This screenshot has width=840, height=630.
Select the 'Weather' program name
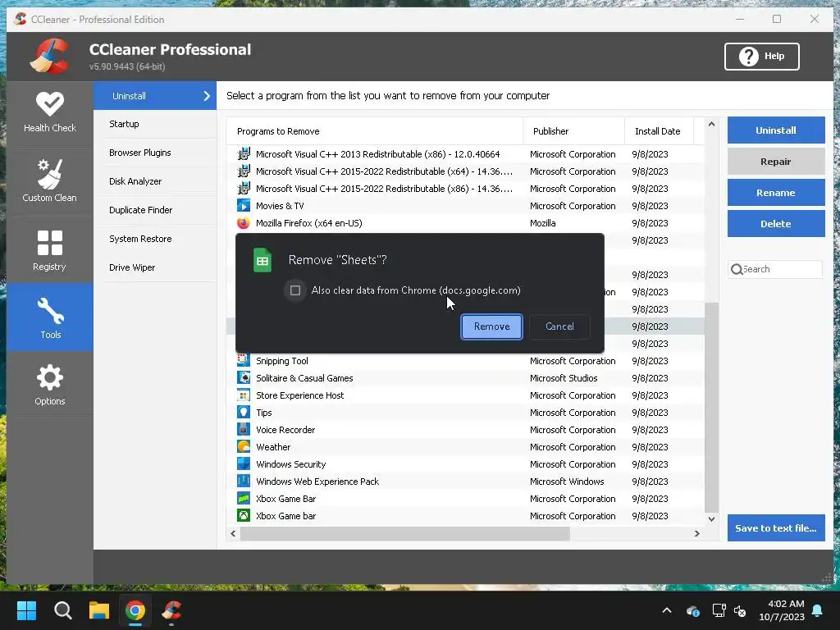point(273,447)
